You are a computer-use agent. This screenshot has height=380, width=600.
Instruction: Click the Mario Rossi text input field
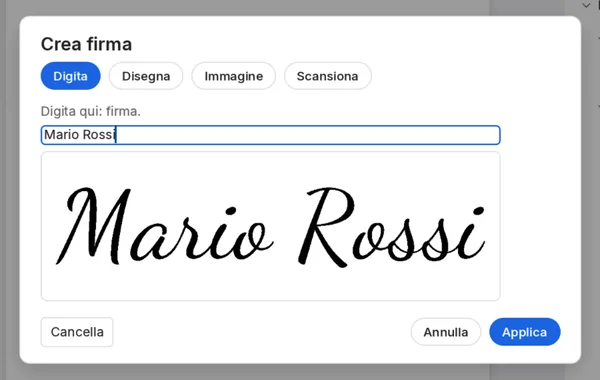click(271, 135)
